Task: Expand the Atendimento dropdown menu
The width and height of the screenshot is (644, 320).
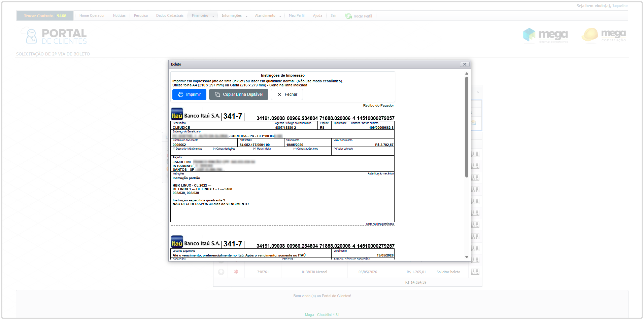Action: point(268,16)
